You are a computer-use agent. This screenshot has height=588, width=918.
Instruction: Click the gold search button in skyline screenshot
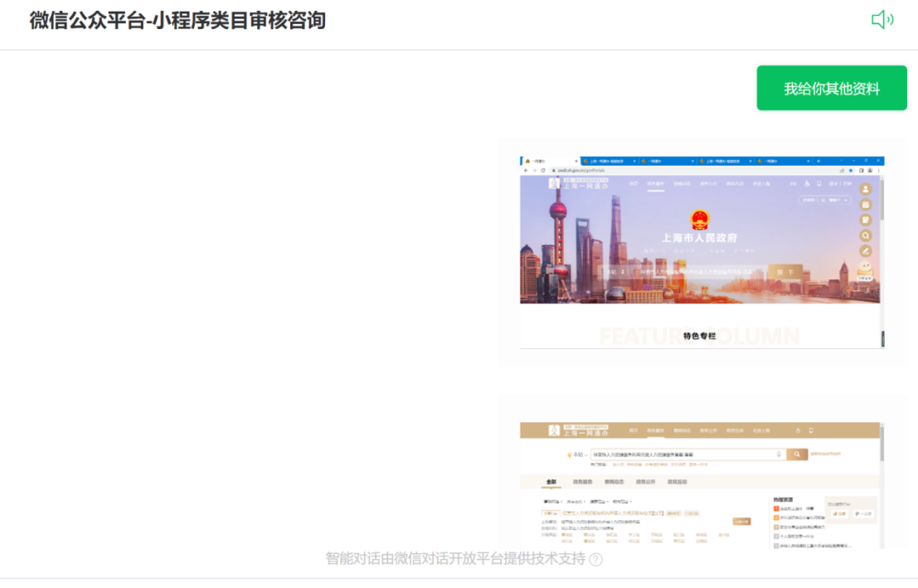point(784,272)
